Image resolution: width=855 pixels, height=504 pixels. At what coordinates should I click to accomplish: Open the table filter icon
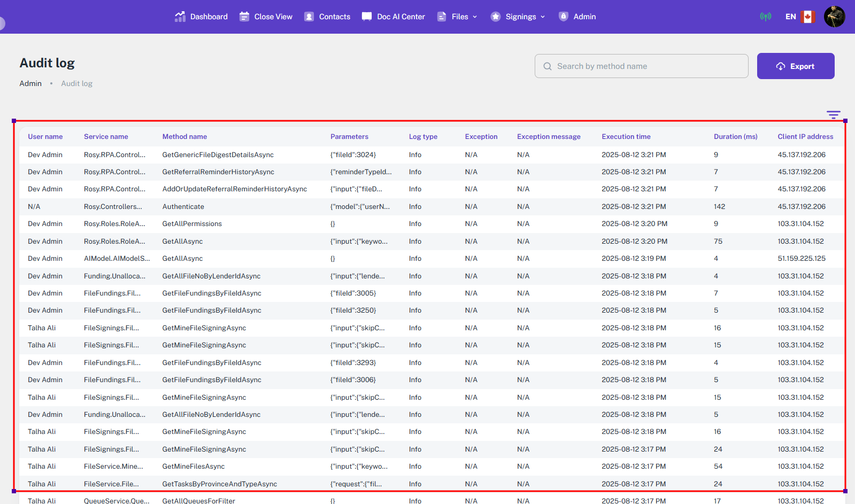tap(833, 114)
